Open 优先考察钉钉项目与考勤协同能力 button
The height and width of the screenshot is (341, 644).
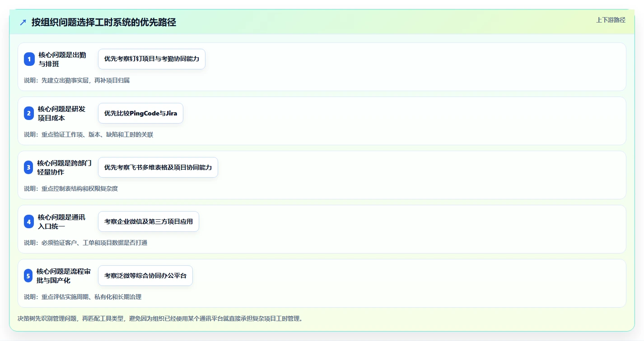(x=152, y=59)
